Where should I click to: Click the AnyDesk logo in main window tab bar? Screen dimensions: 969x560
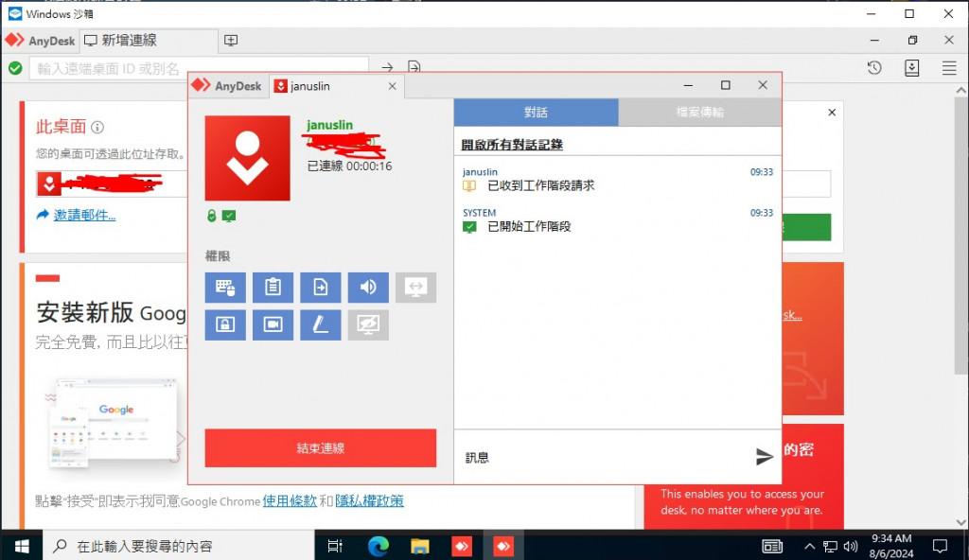coord(40,41)
